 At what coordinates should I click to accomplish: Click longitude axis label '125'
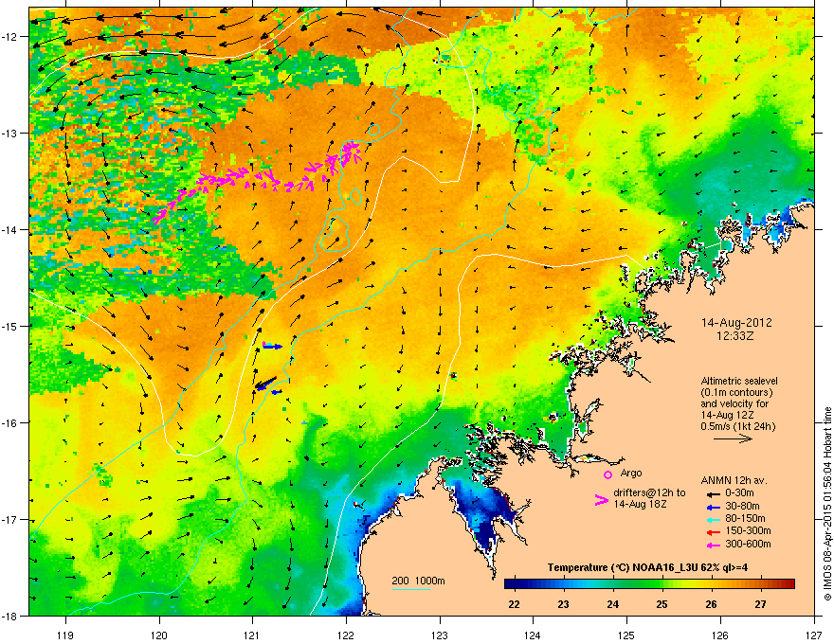tap(626, 635)
